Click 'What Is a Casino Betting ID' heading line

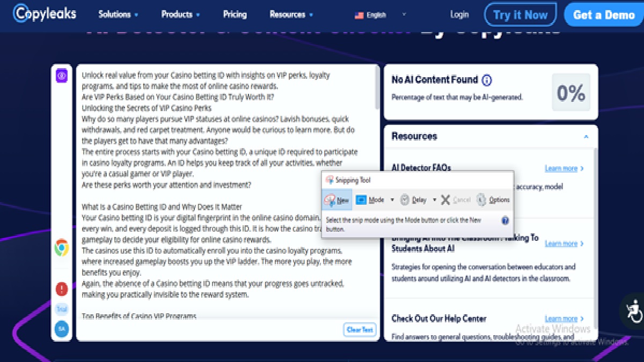162,207
